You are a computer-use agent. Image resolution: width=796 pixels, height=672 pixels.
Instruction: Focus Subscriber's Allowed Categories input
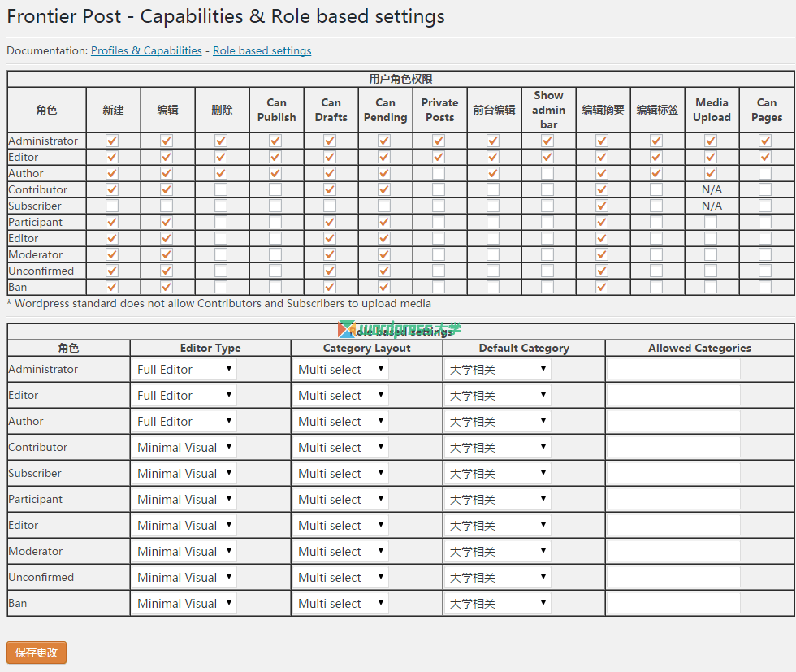pyautogui.click(x=673, y=474)
